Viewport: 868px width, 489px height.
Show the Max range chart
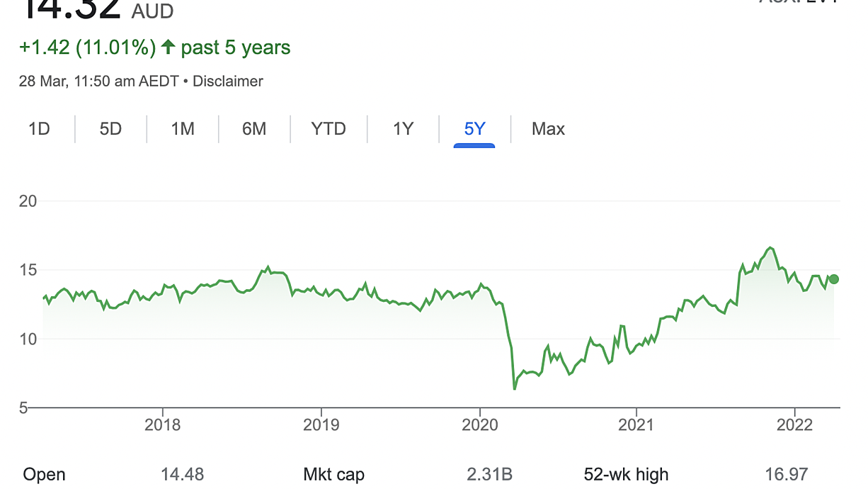pos(548,129)
